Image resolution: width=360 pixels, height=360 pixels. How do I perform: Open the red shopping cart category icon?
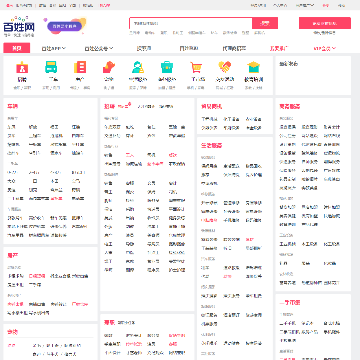[x=196, y=67]
